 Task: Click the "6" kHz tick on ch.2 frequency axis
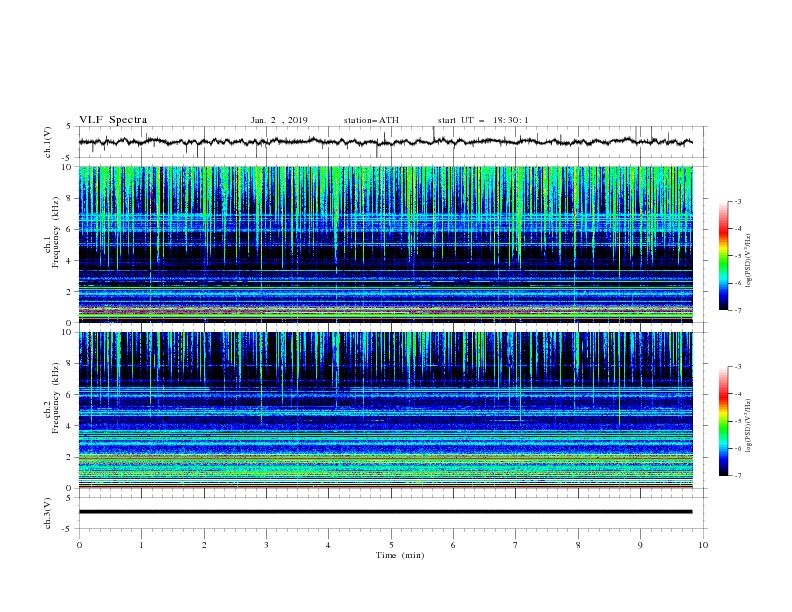tap(69, 394)
